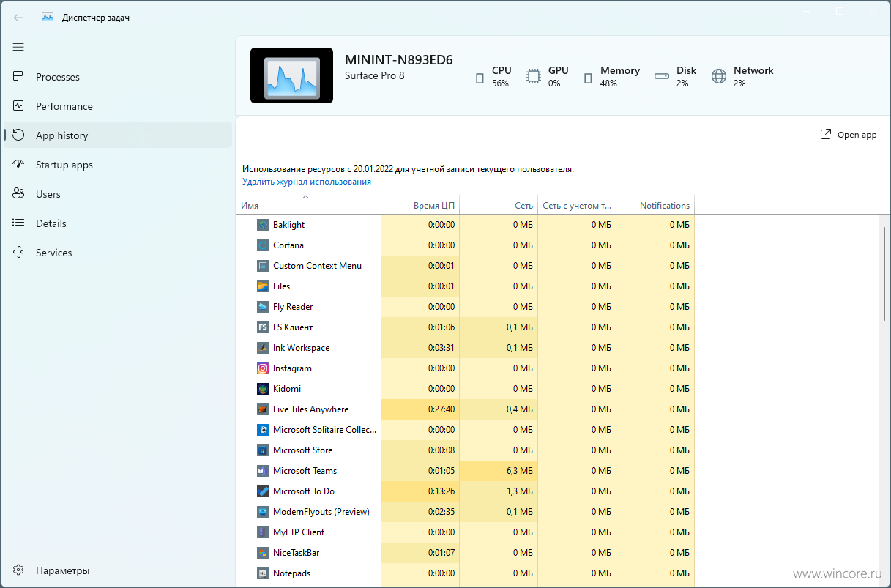
Task: Click the 0:27:40 CPU time cell
Action: tap(420, 409)
